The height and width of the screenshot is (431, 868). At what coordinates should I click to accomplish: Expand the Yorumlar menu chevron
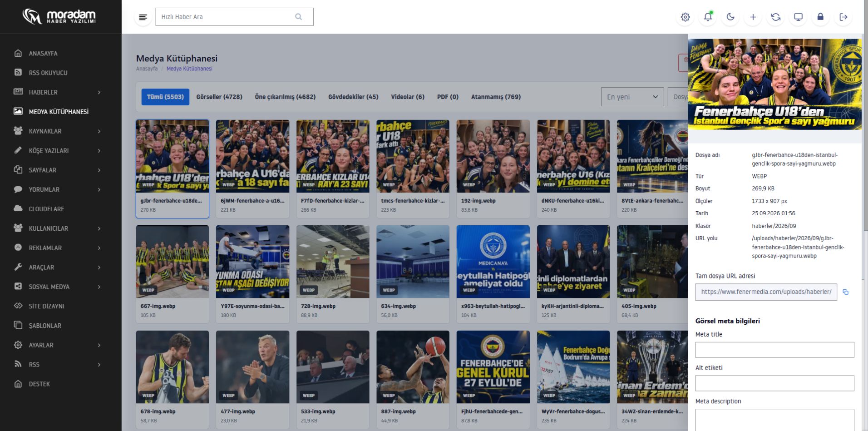coord(99,189)
